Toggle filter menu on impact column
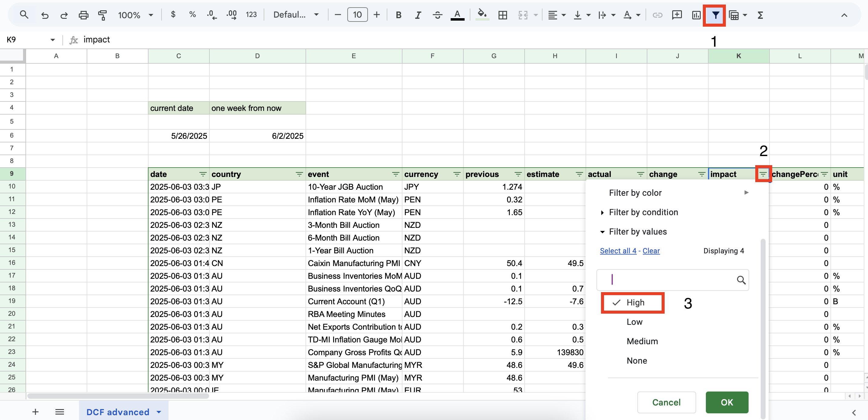This screenshot has width=868, height=420. 763,174
